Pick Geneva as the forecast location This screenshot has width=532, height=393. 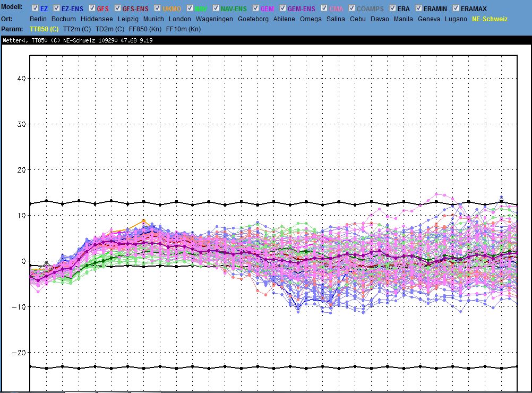[x=429, y=19]
